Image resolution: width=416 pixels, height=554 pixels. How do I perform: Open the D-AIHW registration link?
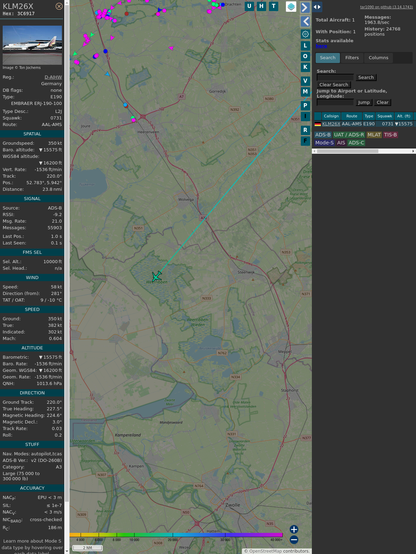[53, 77]
